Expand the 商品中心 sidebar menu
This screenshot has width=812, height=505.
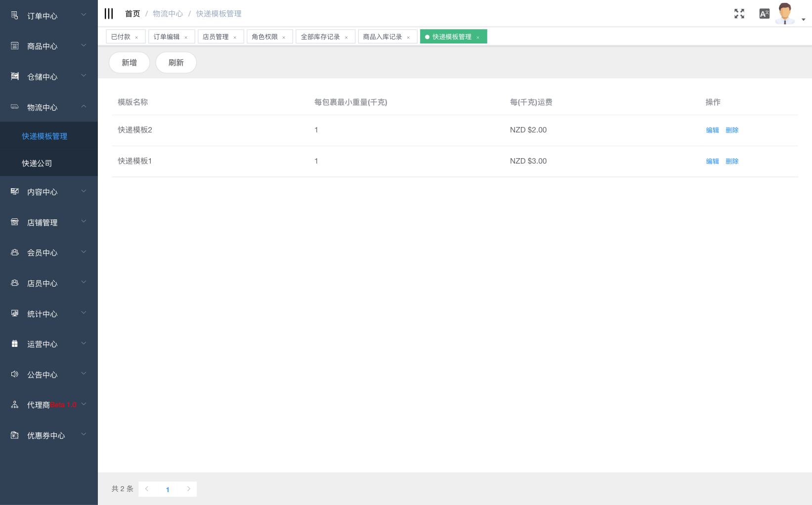[x=48, y=46]
